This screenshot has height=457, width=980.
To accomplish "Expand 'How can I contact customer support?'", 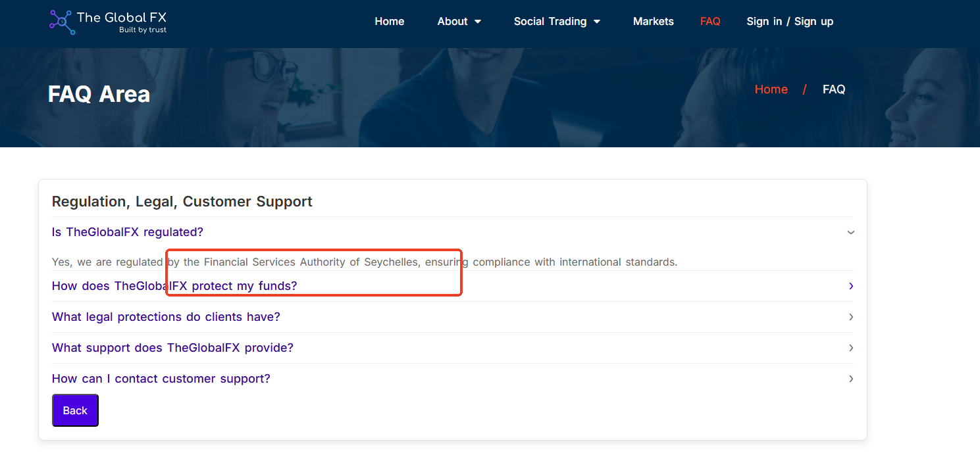I will click(452, 379).
